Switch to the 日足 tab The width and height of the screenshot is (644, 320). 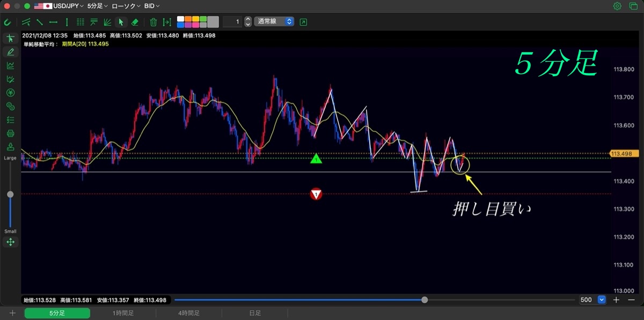click(255, 313)
